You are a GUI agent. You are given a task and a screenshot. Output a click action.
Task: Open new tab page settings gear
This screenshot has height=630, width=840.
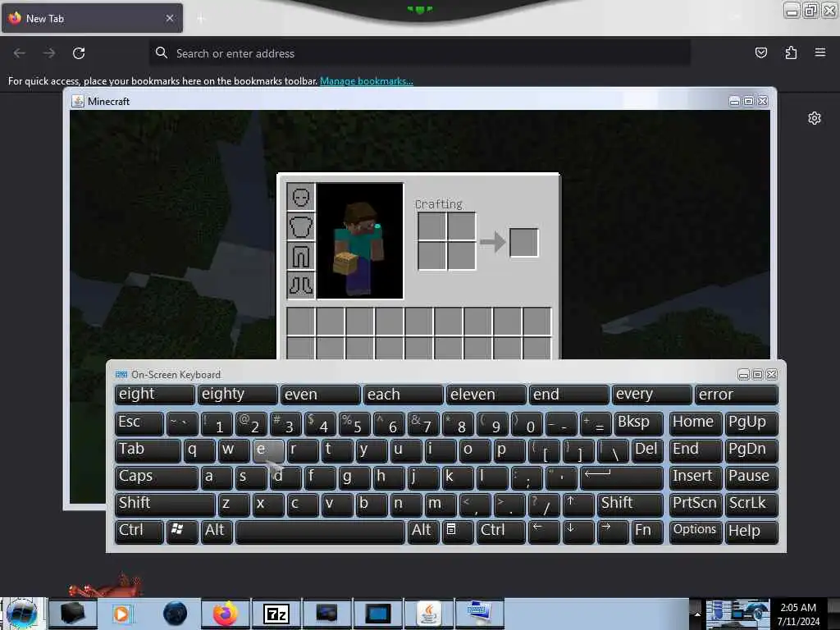(815, 118)
